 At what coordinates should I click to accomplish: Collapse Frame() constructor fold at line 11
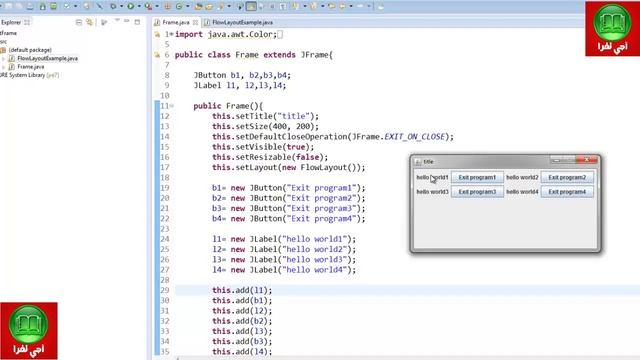[172, 106]
